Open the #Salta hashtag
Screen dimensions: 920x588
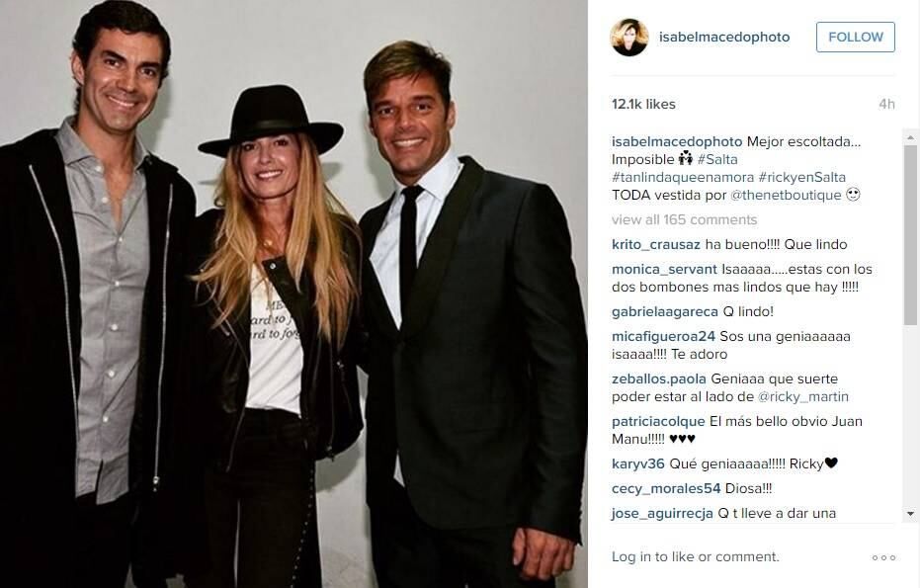(717, 160)
